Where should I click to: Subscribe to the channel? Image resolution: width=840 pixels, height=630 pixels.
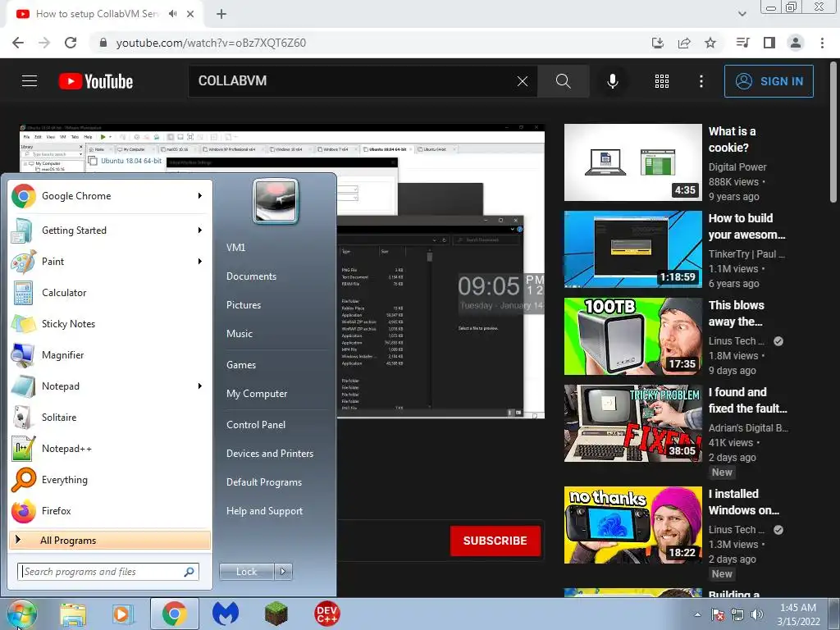click(x=495, y=541)
